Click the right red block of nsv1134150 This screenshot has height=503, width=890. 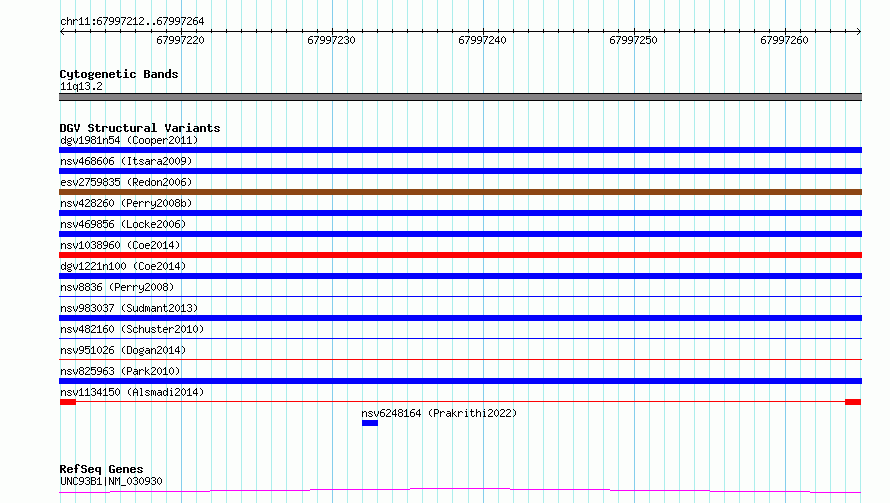click(x=853, y=402)
